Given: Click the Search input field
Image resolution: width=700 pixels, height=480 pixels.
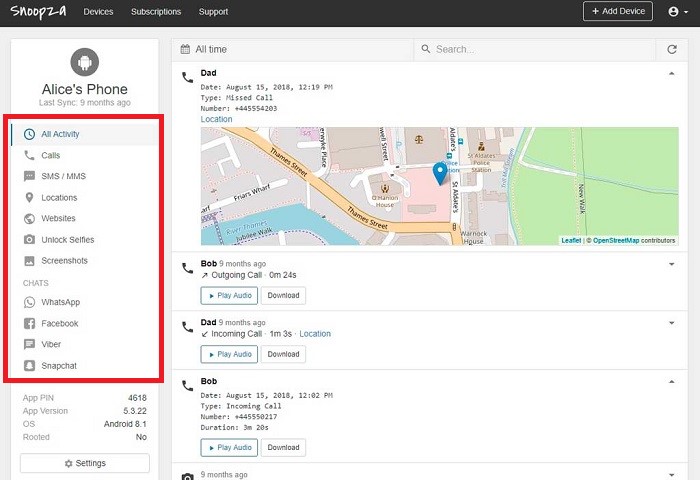Looking at the screenshot, I should tap(535, 50).
